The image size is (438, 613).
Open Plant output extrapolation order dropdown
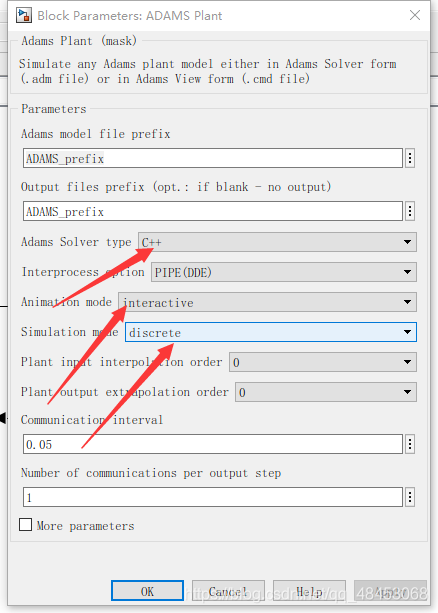pos(326,392)
